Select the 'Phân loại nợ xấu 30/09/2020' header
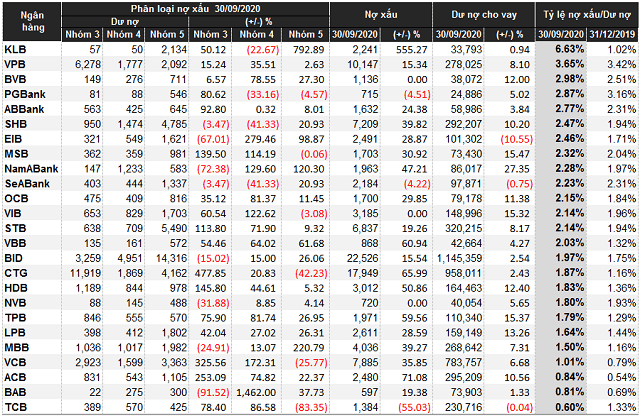The width and height of the screenshot is (640, 418). click(196, 9)
